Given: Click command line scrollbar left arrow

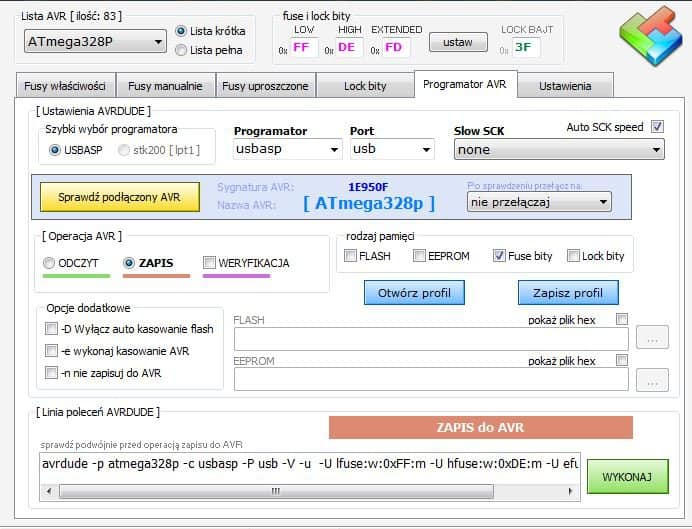Looking at the screenshot, I should 49,491.
